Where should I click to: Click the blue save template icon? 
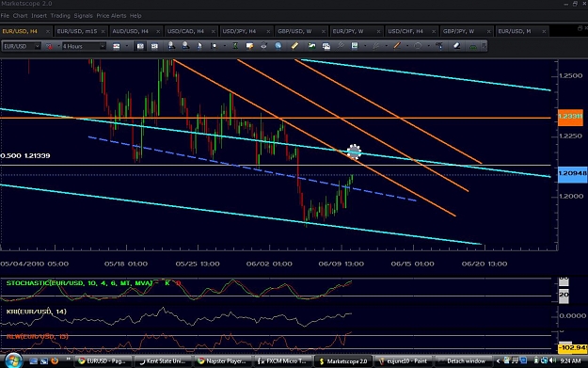click(x=355, y=46)
